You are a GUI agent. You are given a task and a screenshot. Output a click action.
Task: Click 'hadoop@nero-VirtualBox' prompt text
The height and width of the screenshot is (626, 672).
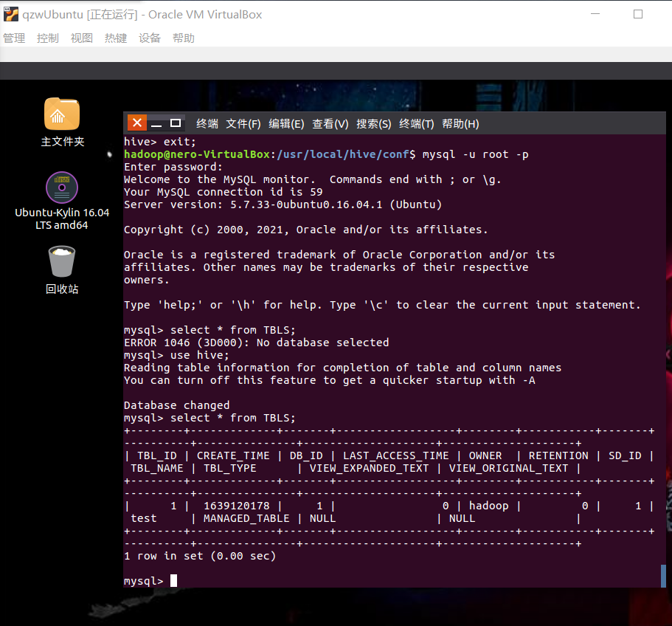(x=197, y=154)
